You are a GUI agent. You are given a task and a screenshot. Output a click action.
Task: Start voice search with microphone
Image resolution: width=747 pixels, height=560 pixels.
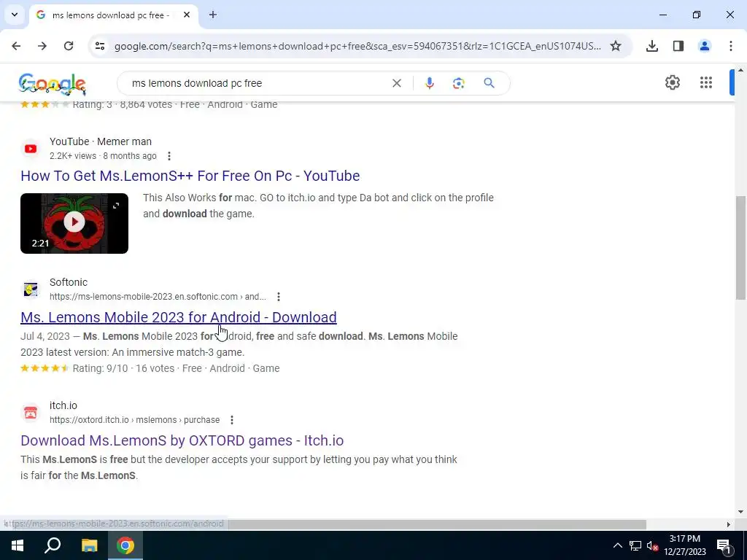click(x=429, y=83)
